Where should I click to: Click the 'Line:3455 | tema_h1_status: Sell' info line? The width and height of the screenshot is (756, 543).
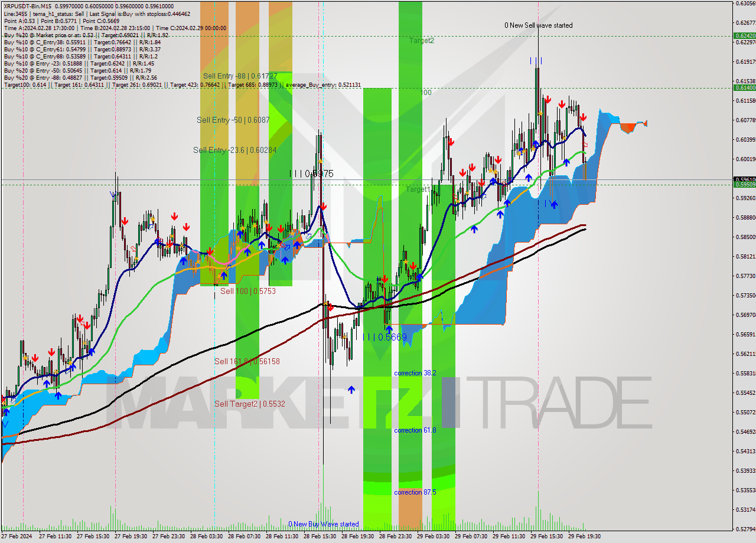(97, 14)
